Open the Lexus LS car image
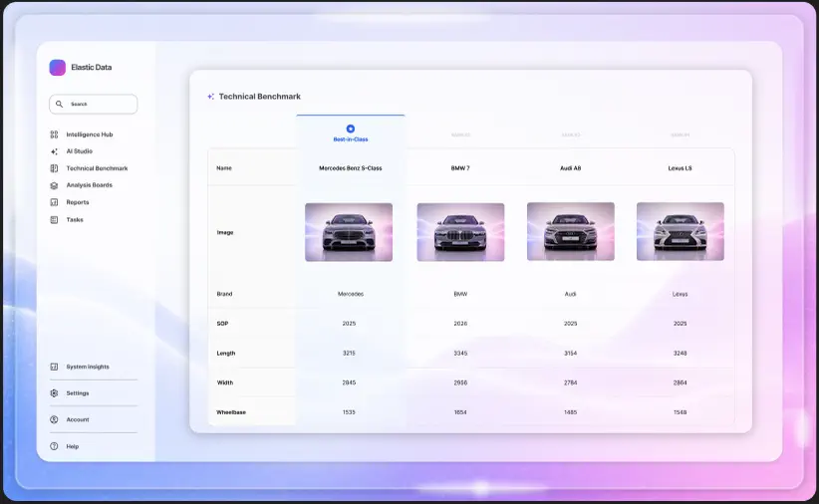819x504 pixels. [681, 231]
